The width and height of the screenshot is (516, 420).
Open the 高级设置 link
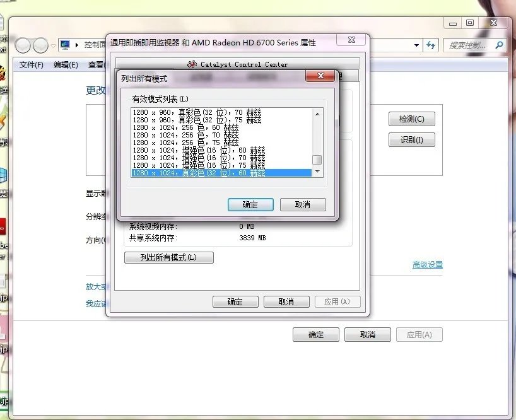tap(427, 265)
